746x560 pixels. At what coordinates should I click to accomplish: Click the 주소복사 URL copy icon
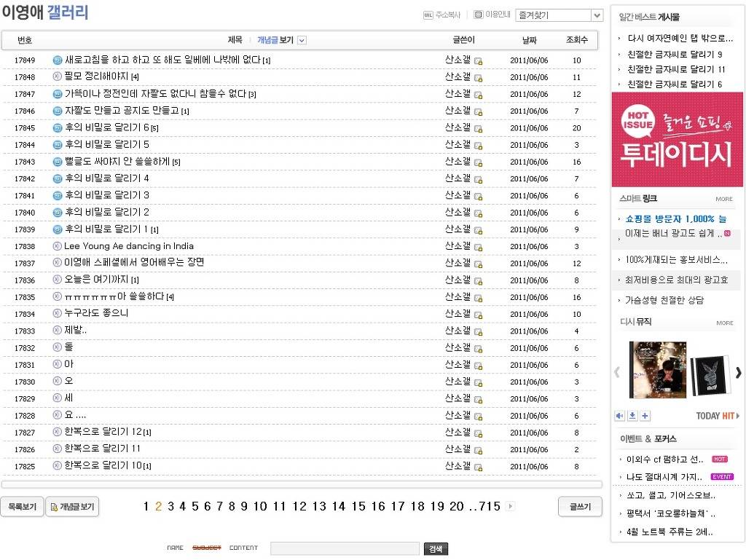pyautogui.click(x=428, y=15)
